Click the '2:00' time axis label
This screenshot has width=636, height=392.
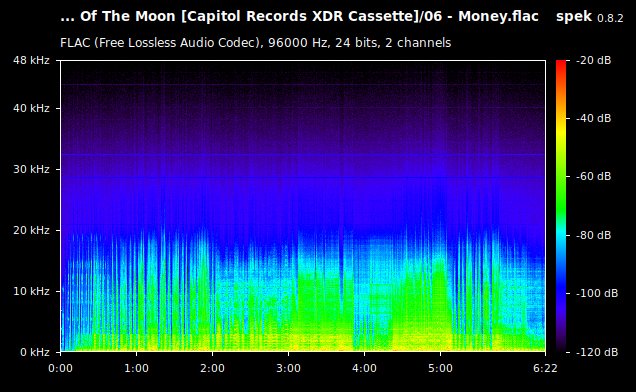[212, 368]
